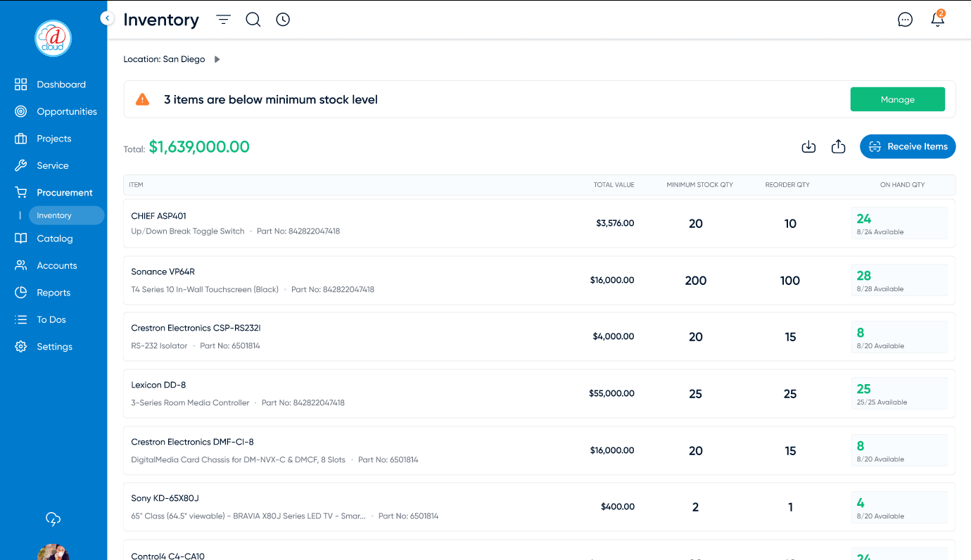Click the import/download icon above the item list

pos(808,146)
